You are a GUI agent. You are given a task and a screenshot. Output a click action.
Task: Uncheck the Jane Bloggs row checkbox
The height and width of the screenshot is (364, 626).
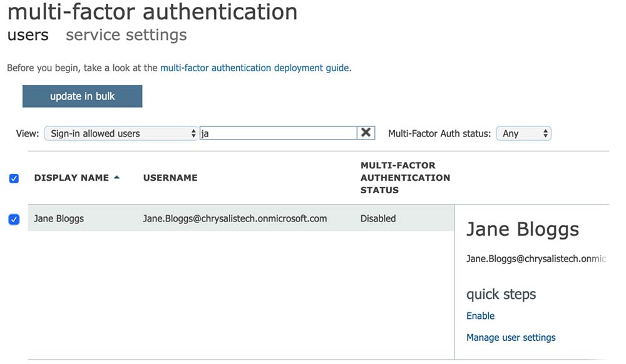pos(14,219)
